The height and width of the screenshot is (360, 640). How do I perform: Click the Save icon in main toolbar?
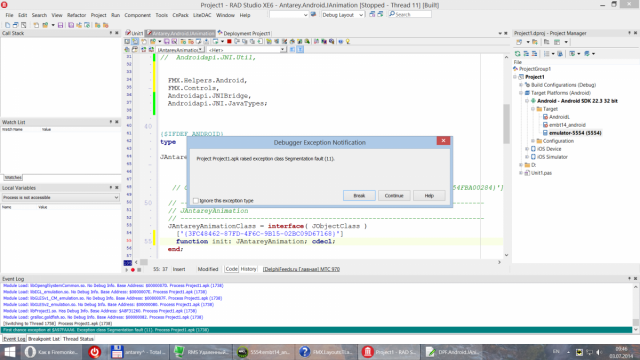pos(60,25)
